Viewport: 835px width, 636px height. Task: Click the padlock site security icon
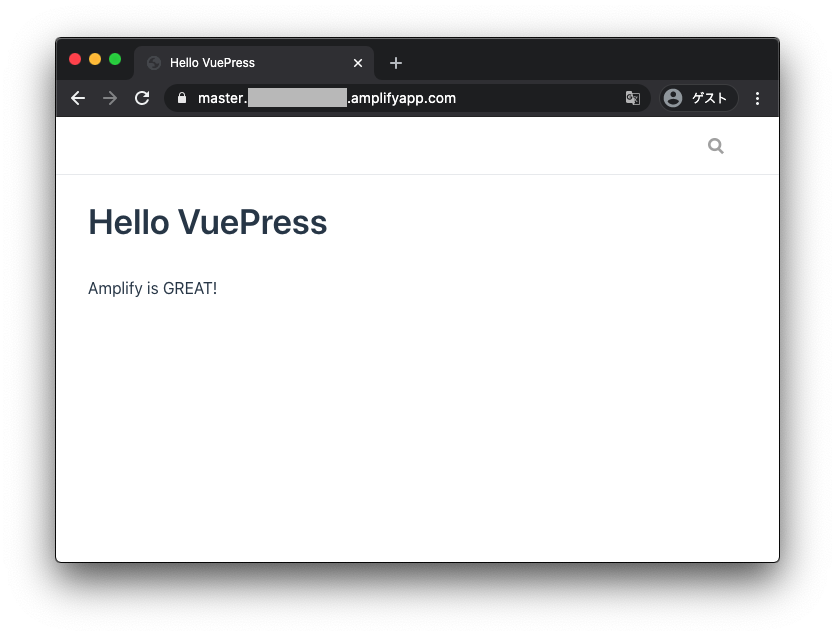[x=182, y=98]
